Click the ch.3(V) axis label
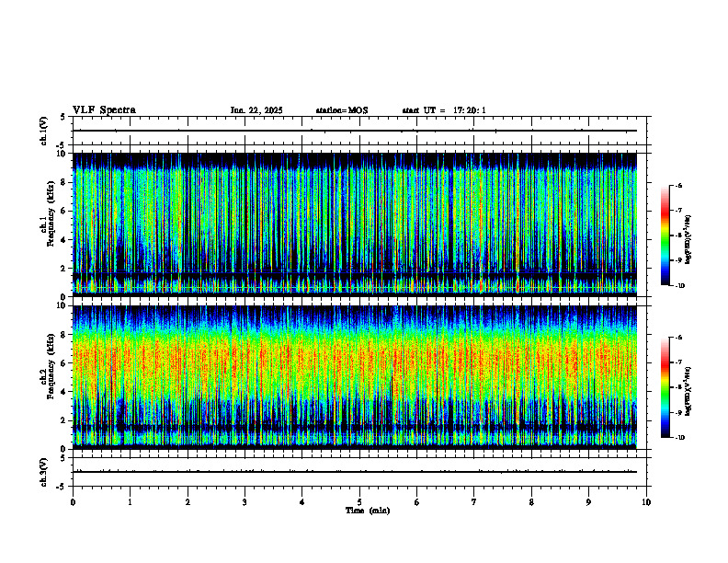 tap(43, 472)
